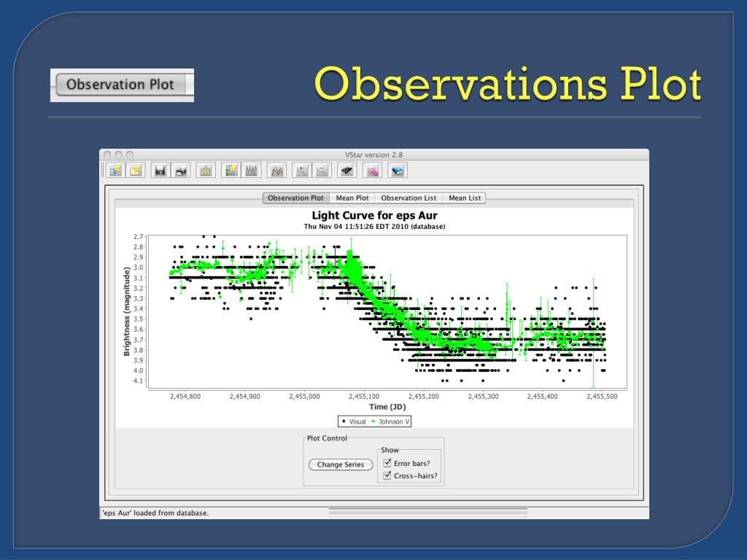Screen dimensions: 747x560
Task: Click the Visual series legend entry
Action: pyautogui.click(x=354, y=421)
